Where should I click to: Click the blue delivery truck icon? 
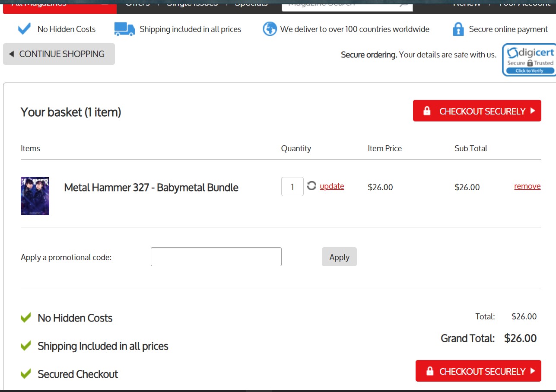[124, 29]
